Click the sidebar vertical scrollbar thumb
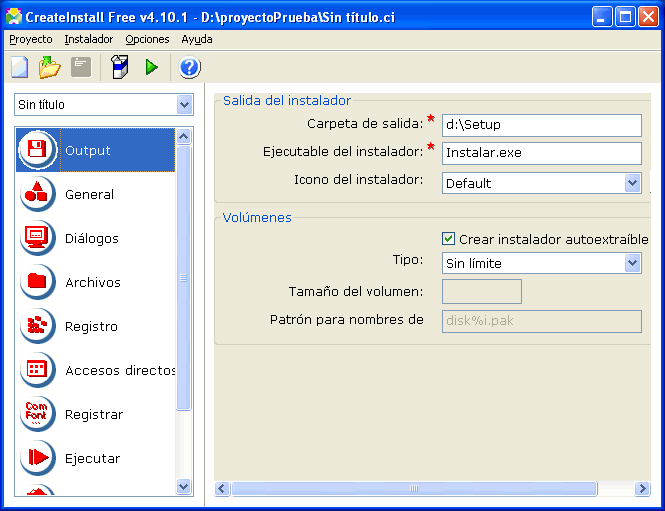665x511 pixels. coord(184,278)
